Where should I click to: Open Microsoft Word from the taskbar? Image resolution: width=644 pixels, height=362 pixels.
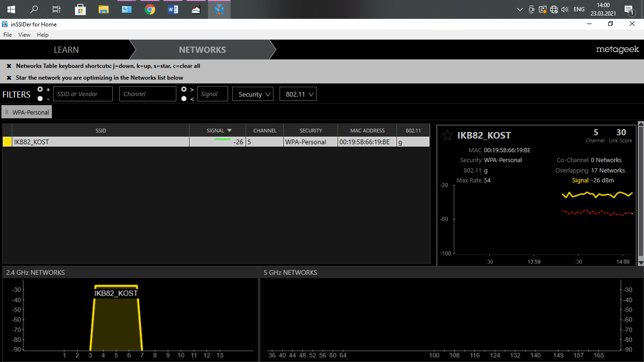173,9
